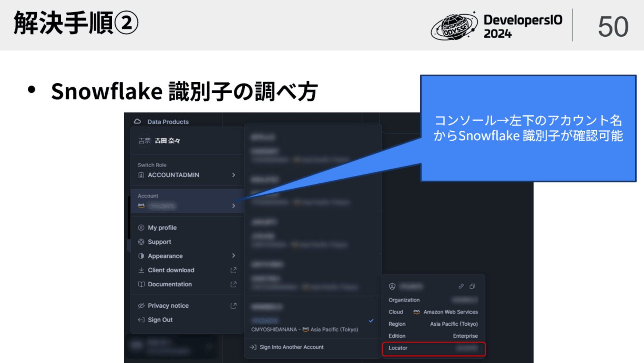Click the Documentation book icon
Image resolution: width=644 pixels, height=363 pixels.
[141, 284]
